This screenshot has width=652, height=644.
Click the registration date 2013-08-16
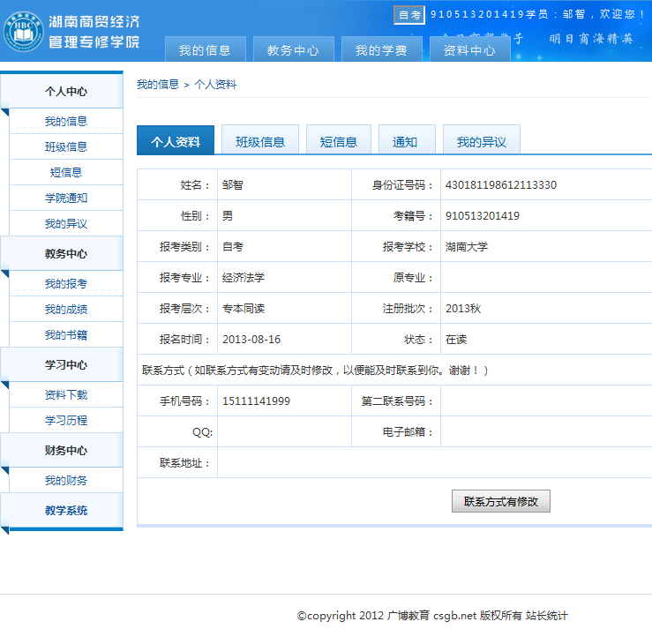pos(251,340)
